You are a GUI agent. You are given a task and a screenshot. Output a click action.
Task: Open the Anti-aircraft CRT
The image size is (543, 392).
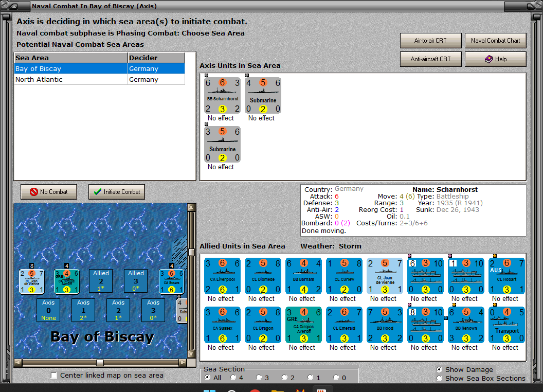(x=430, y=59)
